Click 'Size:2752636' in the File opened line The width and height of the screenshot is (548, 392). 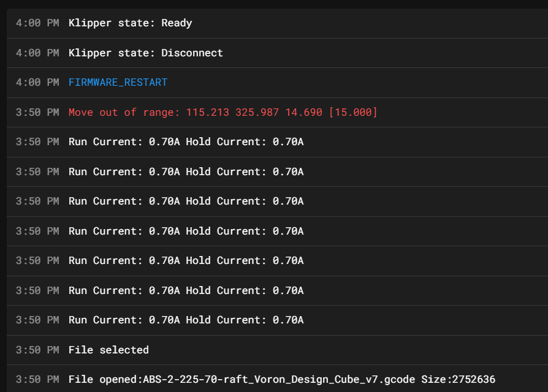pyautogui.click(x=458, y=379)
